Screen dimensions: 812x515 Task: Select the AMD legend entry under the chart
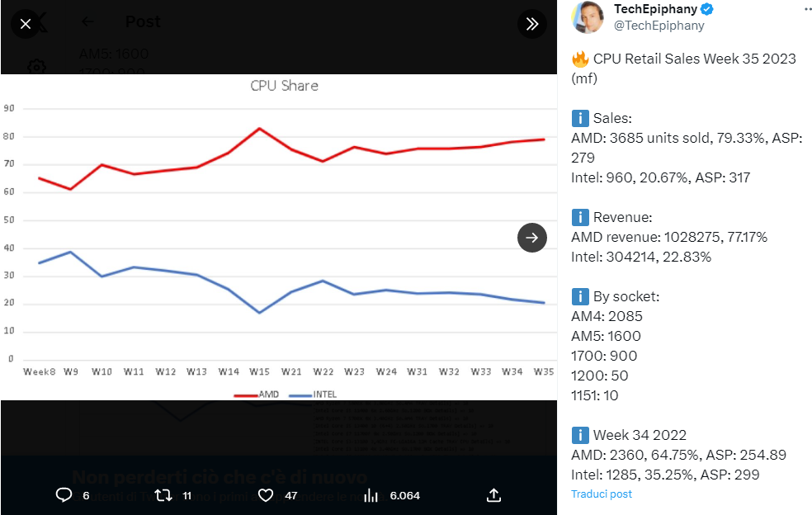pyautogui.click(x=257, y=395)
